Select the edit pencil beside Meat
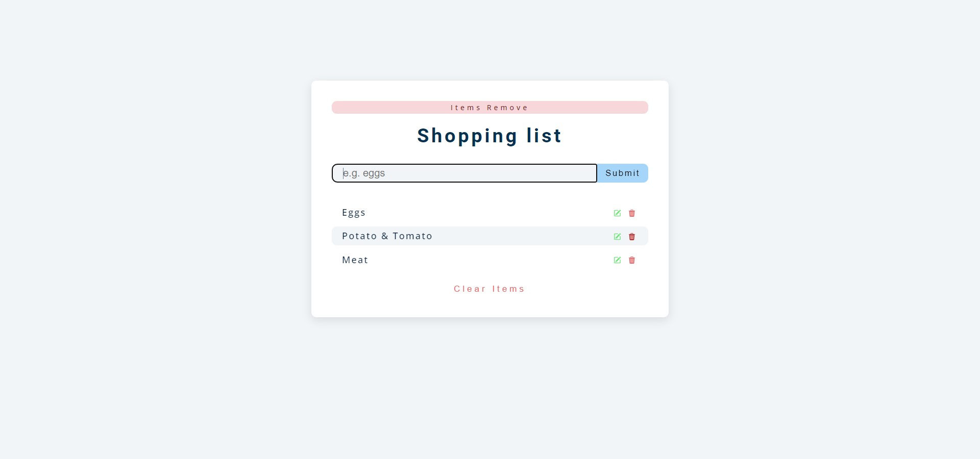980x459 pixels. tap(617, 260)
